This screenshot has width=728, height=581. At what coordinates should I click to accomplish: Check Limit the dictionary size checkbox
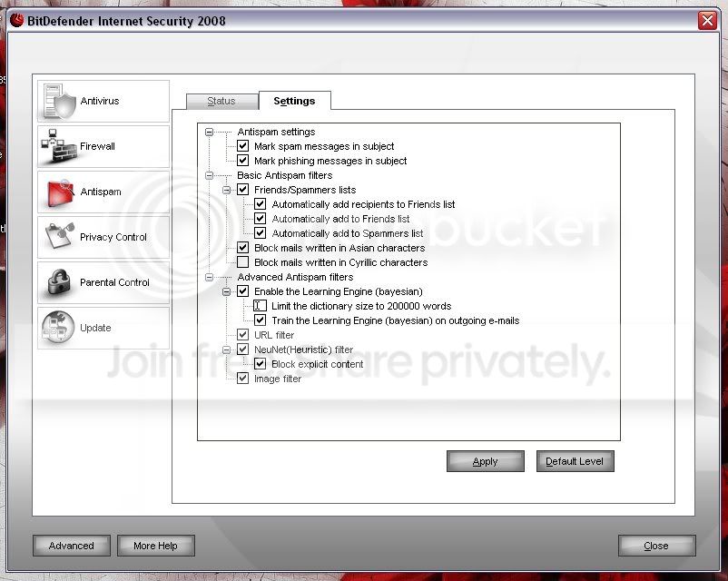[260, 306]
